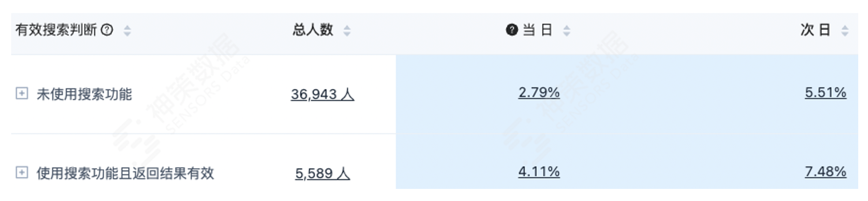Screen dimensions: 868x201
Task: Open the 5,589 人 user list link
Action: coord(322,174)
